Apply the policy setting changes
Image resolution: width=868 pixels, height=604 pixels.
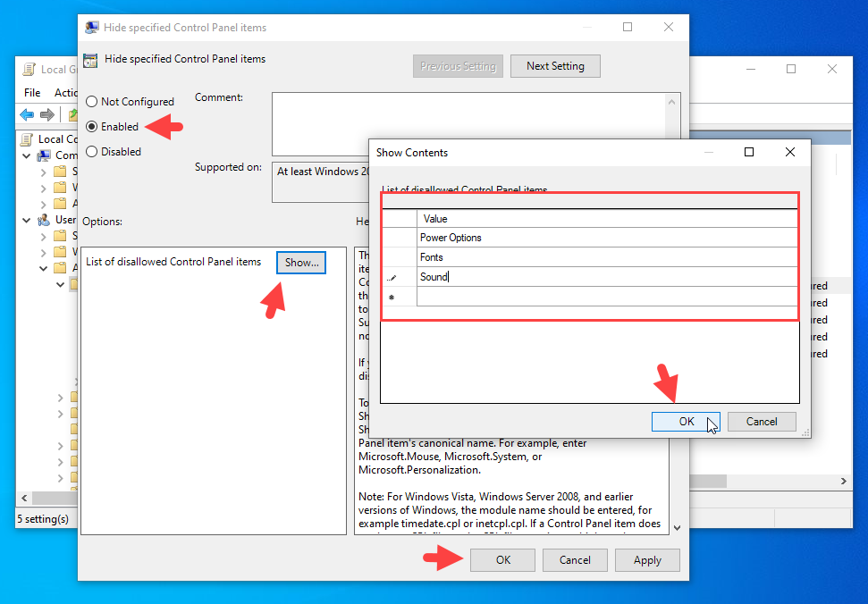pyautogui.click(x=647, y=559)
